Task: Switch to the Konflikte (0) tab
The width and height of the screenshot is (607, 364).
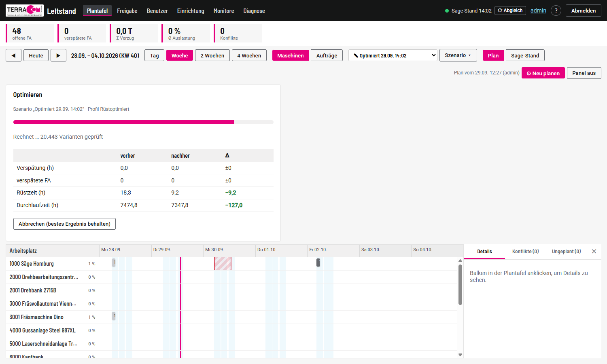Action: (525, 251)
